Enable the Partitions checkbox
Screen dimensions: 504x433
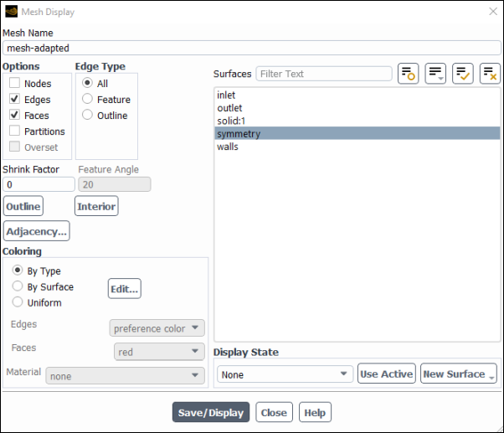pos(14,131)
